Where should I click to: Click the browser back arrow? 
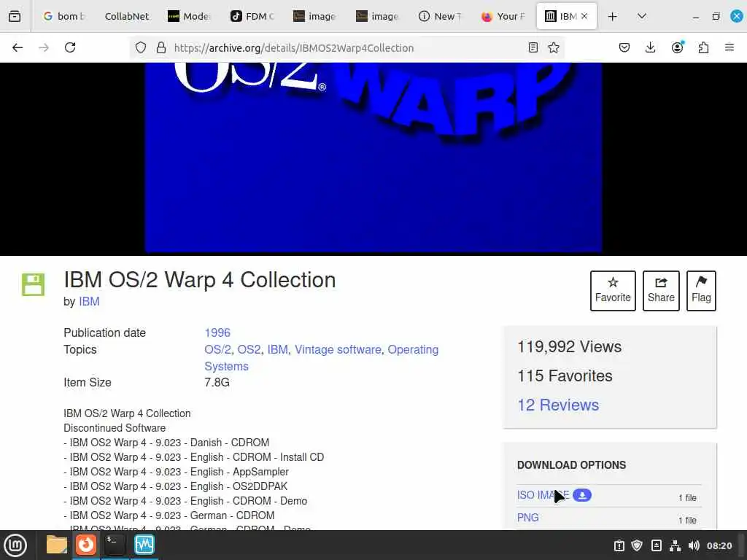(18, 47)
